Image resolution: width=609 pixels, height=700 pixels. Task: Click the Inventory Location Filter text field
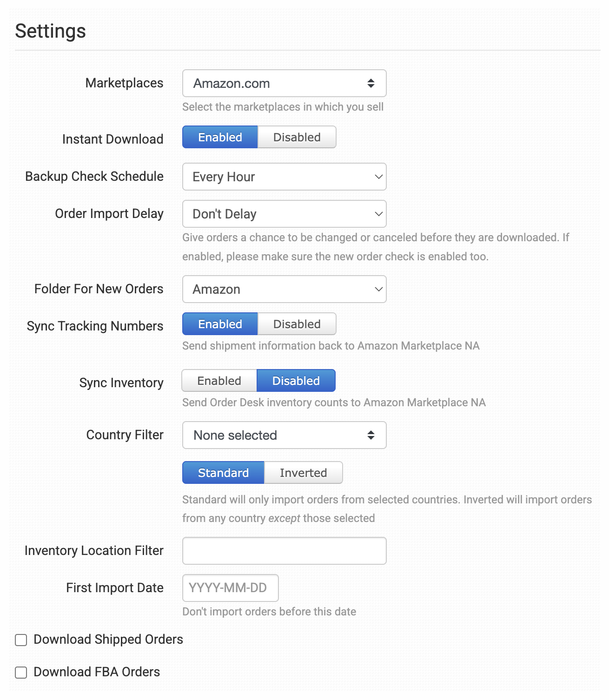coord(284,551)
